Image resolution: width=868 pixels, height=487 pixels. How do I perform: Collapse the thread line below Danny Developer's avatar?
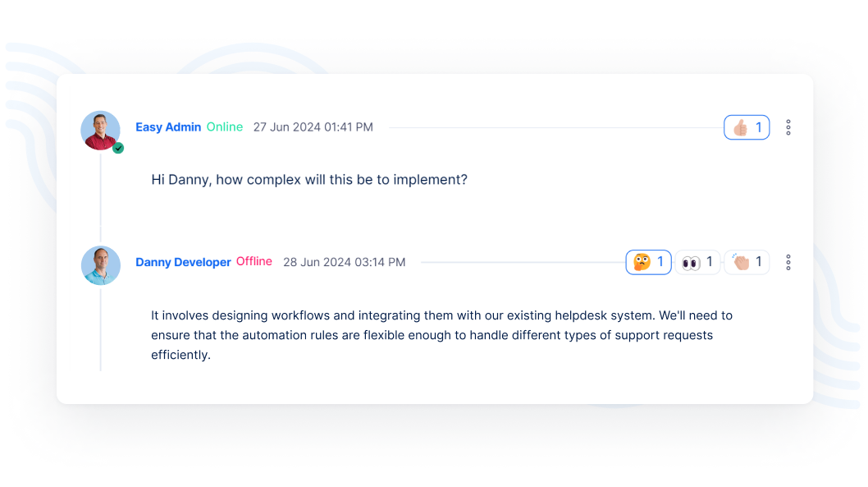(101, 328)
